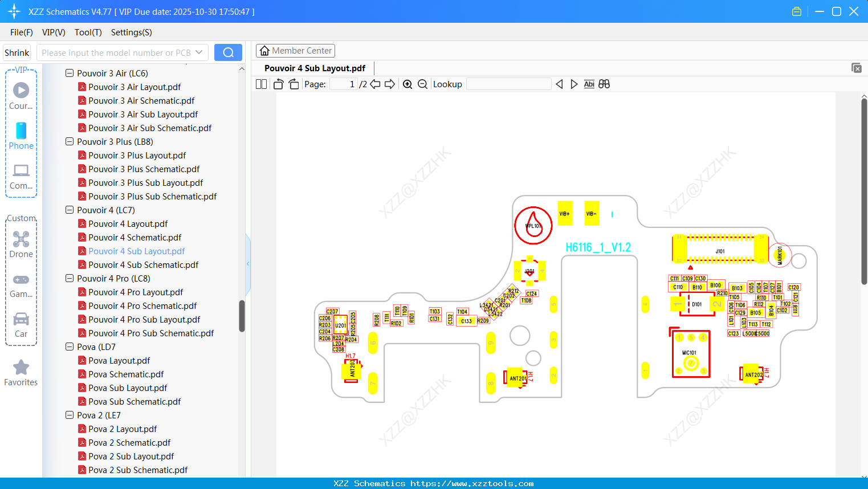The height and width of the screenshot is (489, 868).
Task: Rotate the page clockwise
Action: tap(293, 84)
